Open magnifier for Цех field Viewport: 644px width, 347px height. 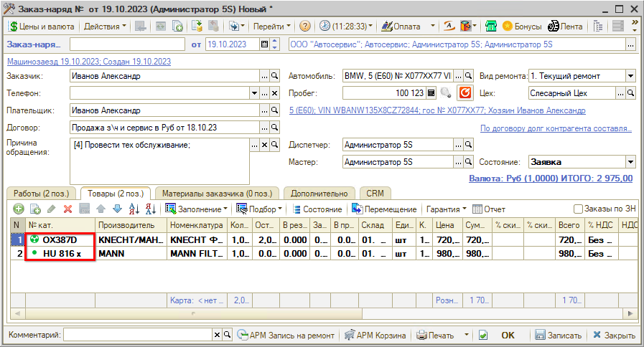631,93
